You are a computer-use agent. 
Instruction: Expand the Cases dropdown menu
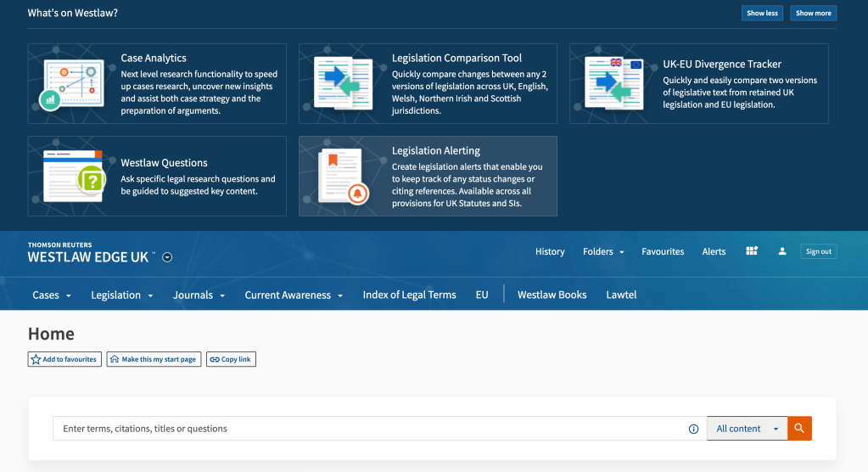pos(52,295)
